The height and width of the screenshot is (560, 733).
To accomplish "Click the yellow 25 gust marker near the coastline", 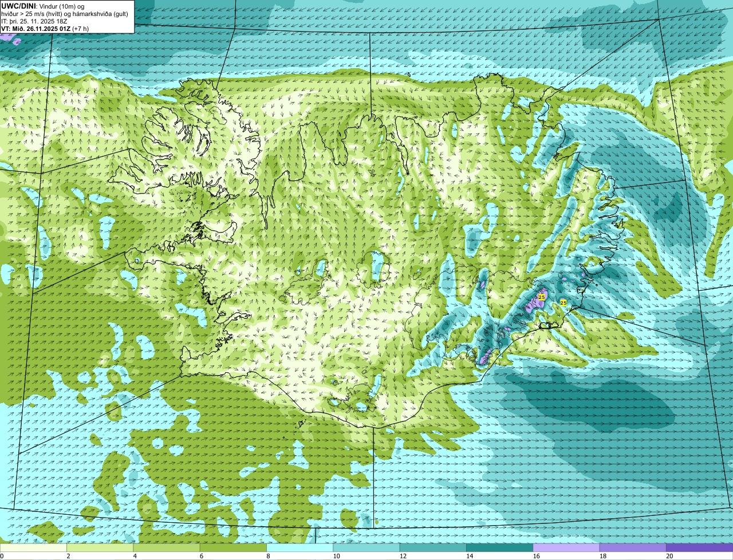I will point(563,302).
